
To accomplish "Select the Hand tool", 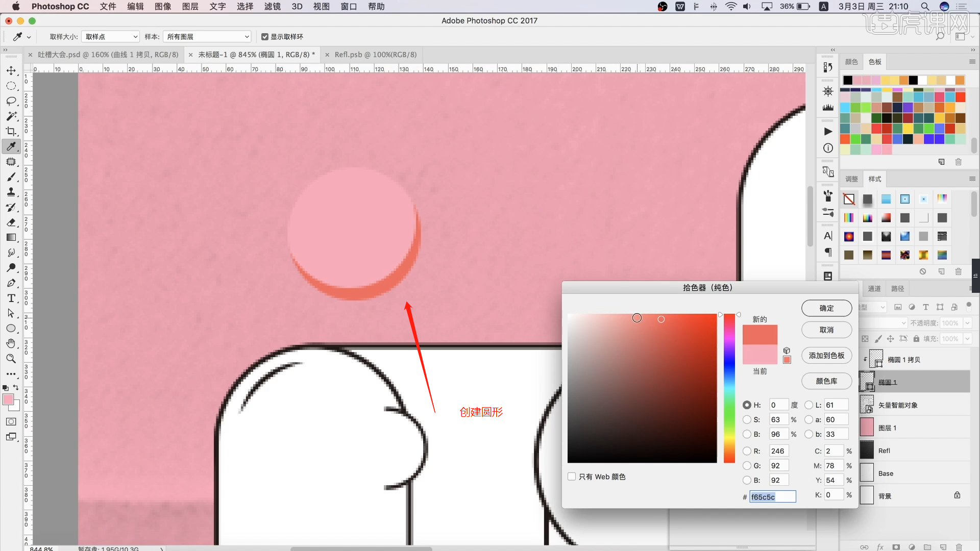I will [11, 343].
